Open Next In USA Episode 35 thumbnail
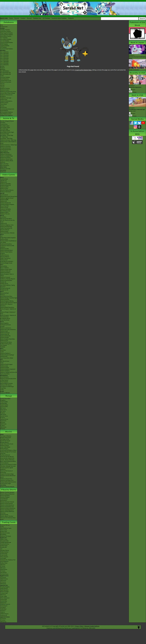 (137, 102)
